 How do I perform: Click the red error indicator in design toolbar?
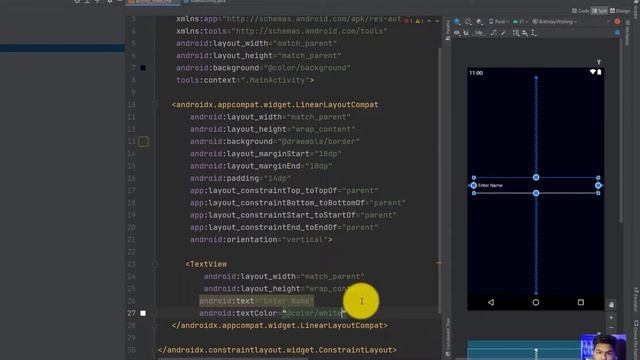tap(617, 22)
